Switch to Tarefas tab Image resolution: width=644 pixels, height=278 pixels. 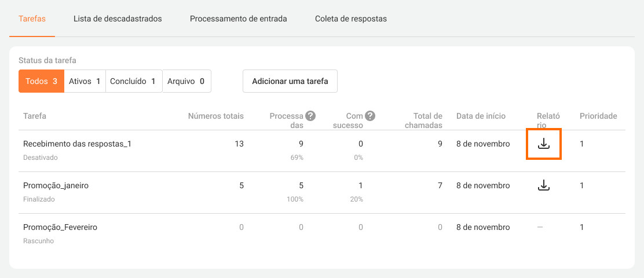32,19
